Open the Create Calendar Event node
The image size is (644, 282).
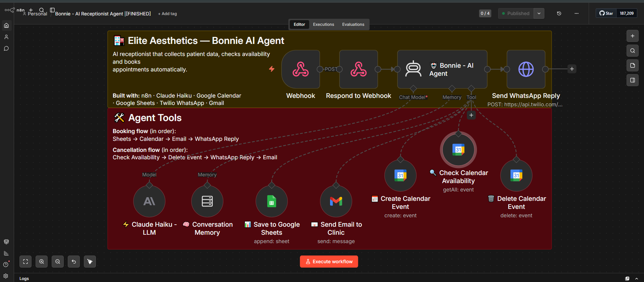(x=400, y=175)
